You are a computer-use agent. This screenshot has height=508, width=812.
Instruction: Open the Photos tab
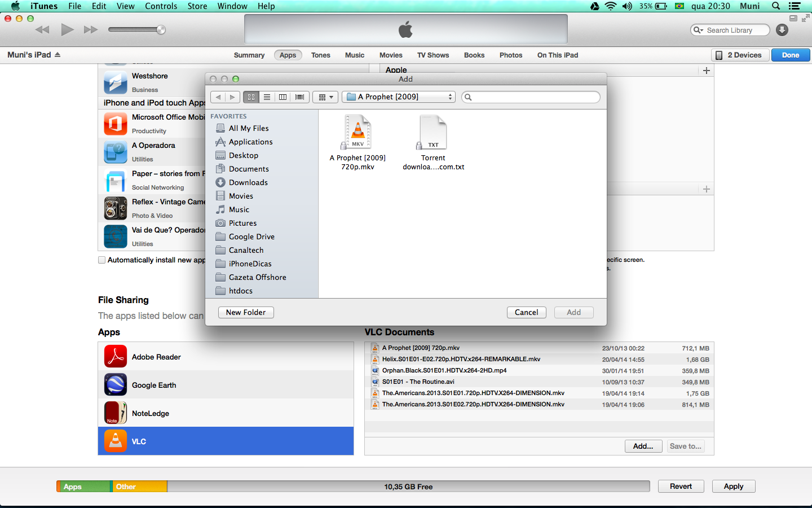click(511, 55)
